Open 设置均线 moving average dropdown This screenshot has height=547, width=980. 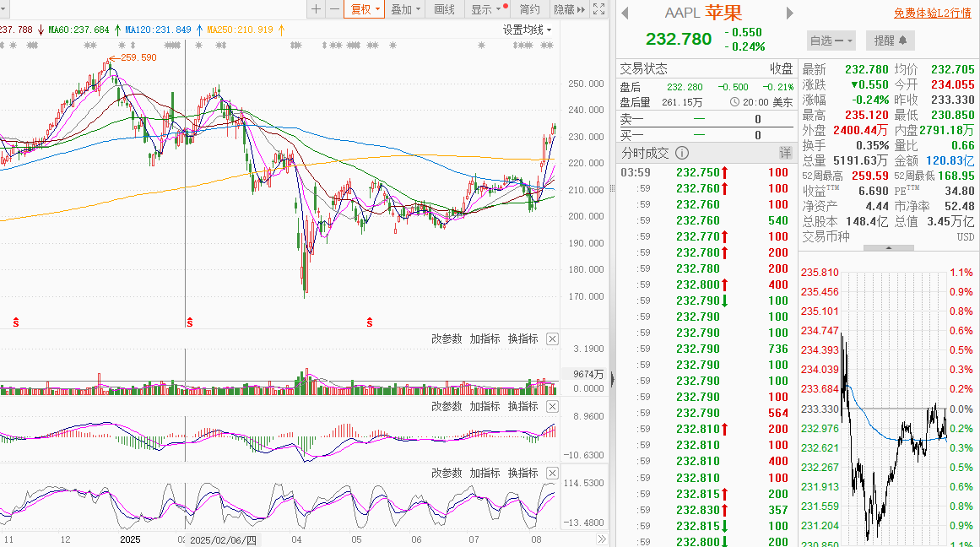coord(528,30)
